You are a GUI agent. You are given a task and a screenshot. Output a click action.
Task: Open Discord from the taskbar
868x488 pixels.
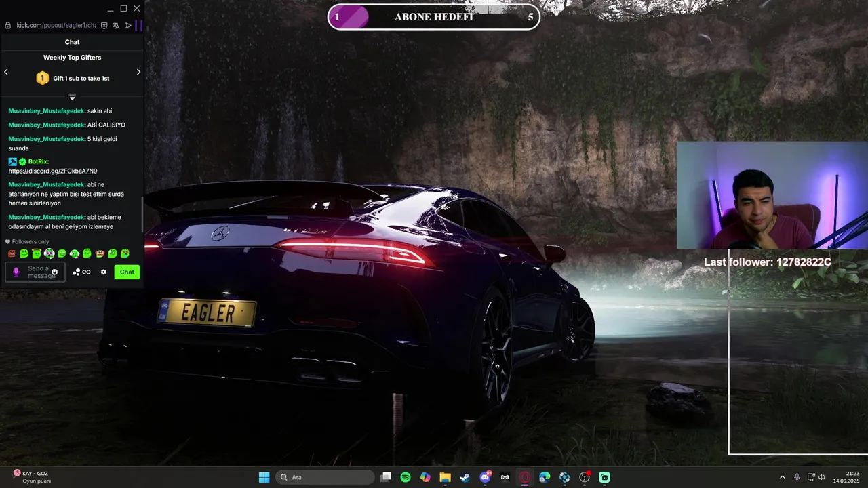[x=485, y=477]
